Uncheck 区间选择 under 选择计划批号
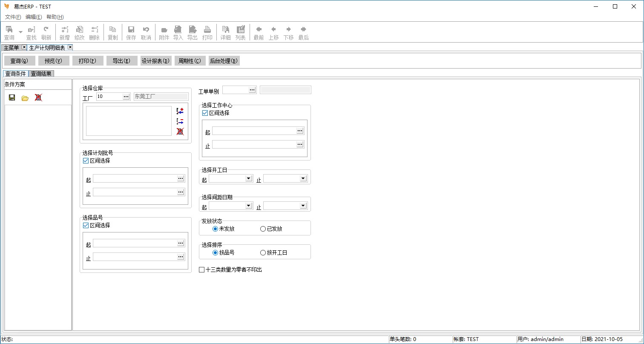Viewport: 644px width, 344px height. tap(86, 161)
